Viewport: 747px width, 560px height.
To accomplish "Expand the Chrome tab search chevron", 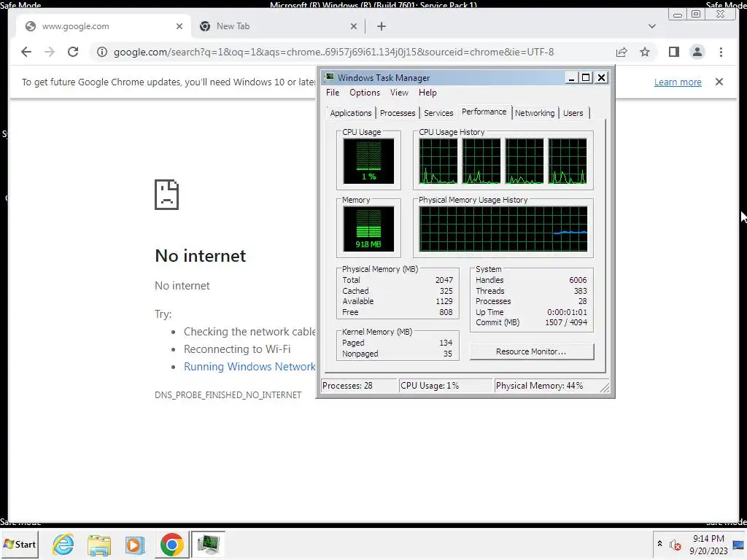I will click(x=652, y=26).
